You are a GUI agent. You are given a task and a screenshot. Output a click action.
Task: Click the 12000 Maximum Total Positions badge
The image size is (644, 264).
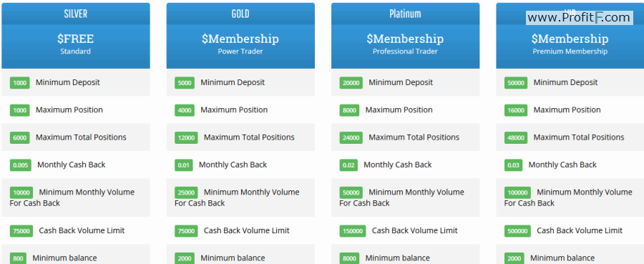pyautogui.click(x=186, y=137)
